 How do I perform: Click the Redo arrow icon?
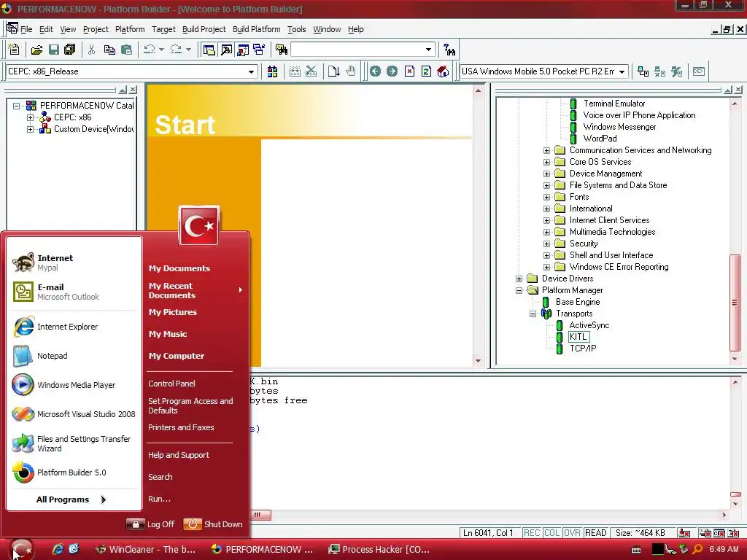(x=177, y=49)
